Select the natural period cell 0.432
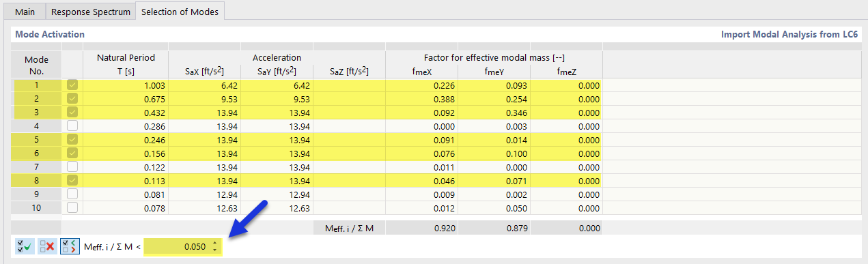The width and height of the screenshot is (868, 264). 126,112
